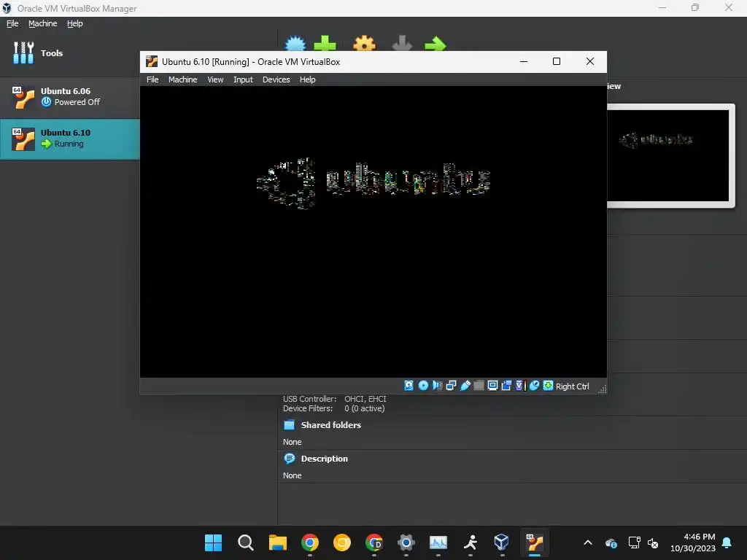Click the muted volume tray icon

(653, 542)
